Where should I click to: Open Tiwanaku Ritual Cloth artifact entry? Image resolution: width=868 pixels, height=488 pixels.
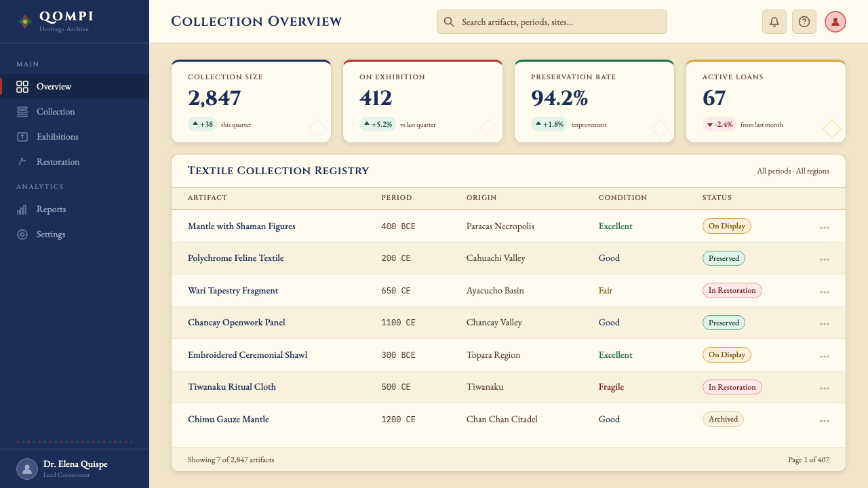click(232, 387)
